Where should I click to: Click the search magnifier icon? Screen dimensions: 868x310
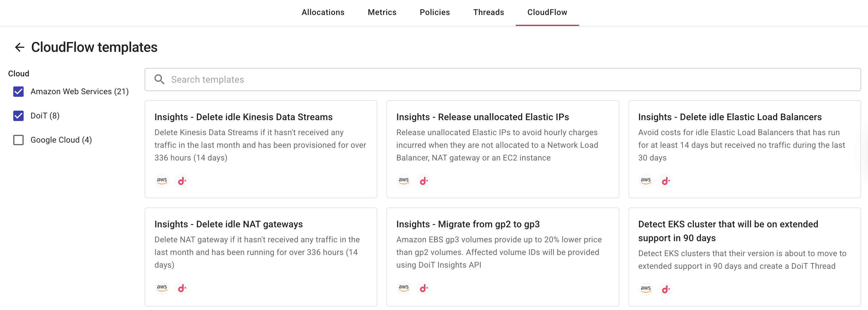click(160, 79)
